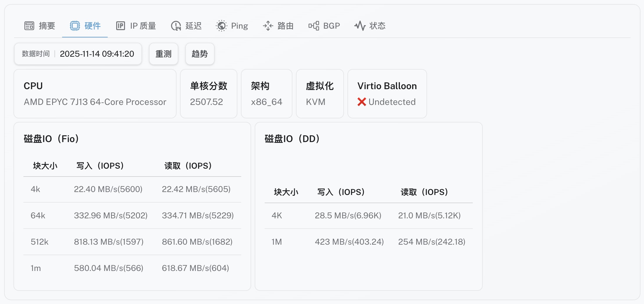Screen dimensions: 644x304
Task: Click the summary (摘要) tab icon
Action: 29,26
